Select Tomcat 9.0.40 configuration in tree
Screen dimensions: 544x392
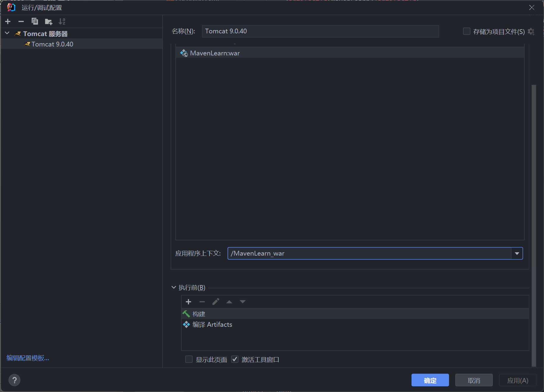52,44
